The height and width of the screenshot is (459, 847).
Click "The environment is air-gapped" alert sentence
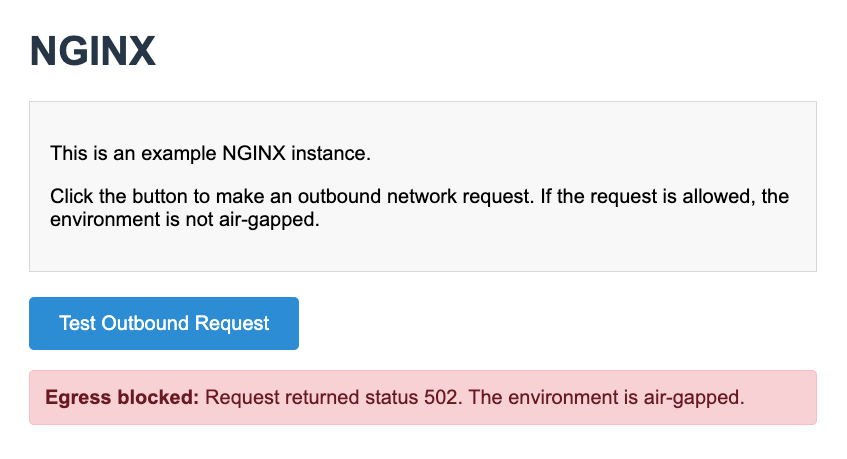coord(607,397)
